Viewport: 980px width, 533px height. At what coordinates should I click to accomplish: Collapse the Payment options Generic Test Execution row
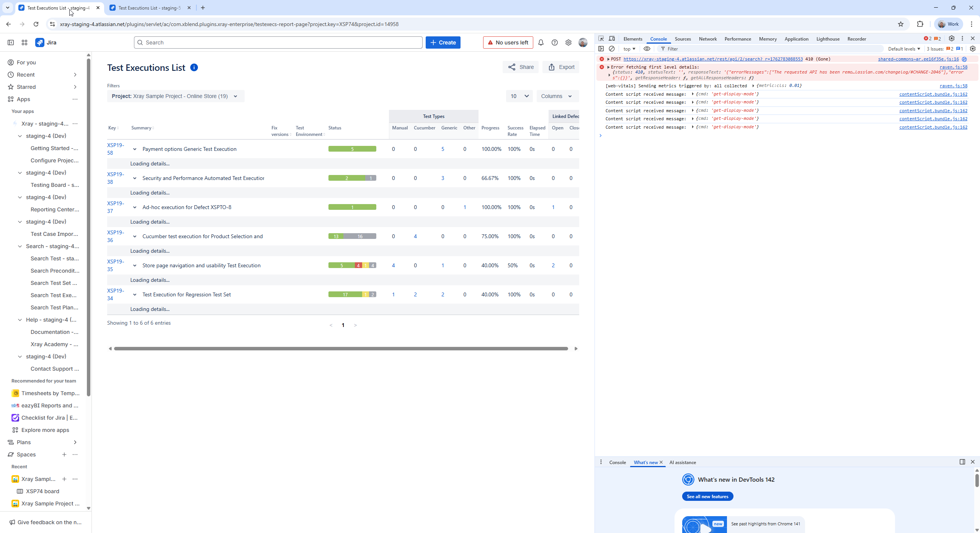pyautogui.click(x=135, y=149)
